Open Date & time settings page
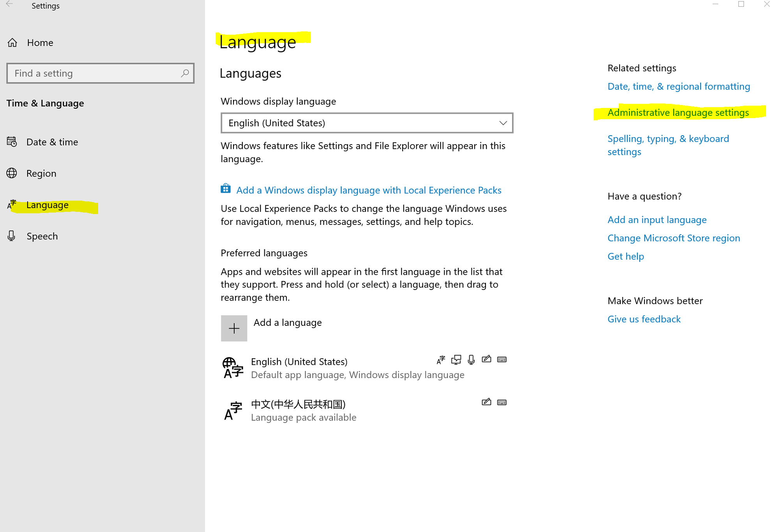The width and height of the screenshot is (772, 532). pos(52,142)
